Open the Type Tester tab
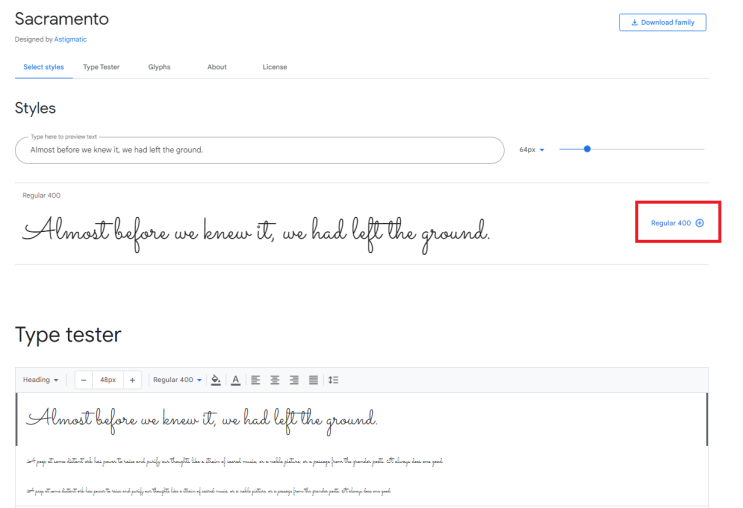Image resolution: width=743 pixels, height=508 pixels. (x=101, y=67)
